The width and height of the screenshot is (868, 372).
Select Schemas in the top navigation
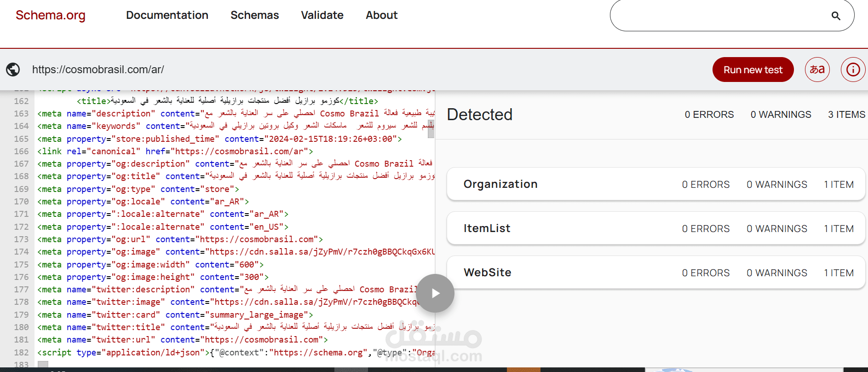click(x=254, y=15)
